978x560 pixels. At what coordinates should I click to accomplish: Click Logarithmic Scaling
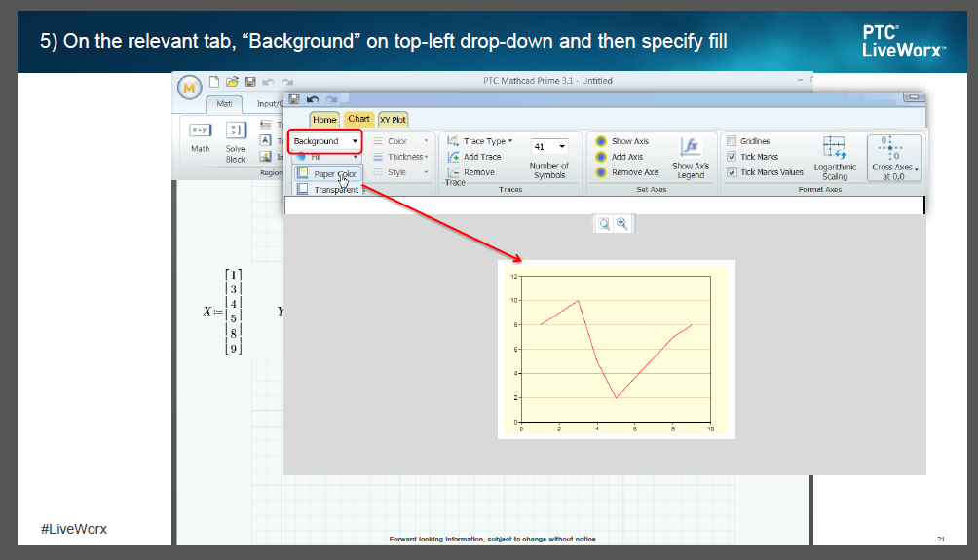(835, 159)
